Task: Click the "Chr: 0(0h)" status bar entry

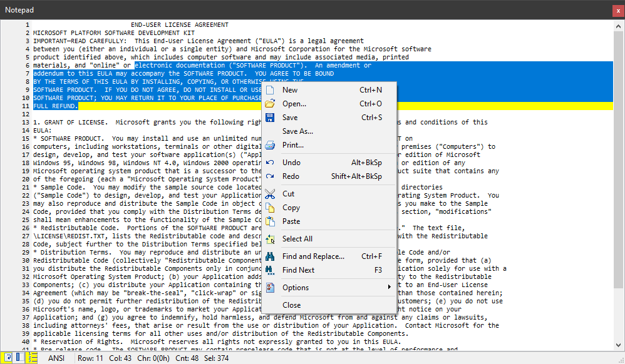Action: pos(153,358)
